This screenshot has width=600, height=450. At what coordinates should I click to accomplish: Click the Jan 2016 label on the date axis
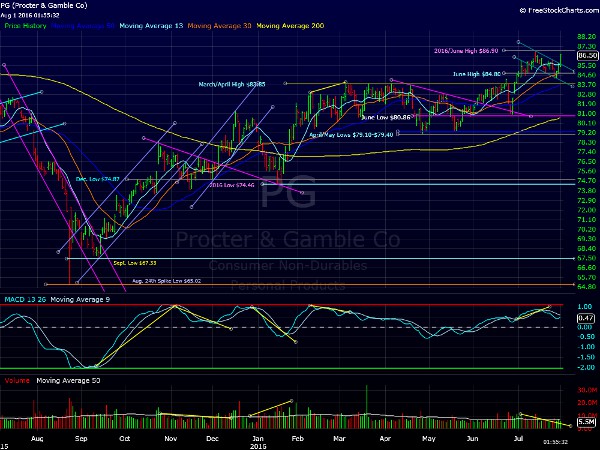[x=258, y=442]
